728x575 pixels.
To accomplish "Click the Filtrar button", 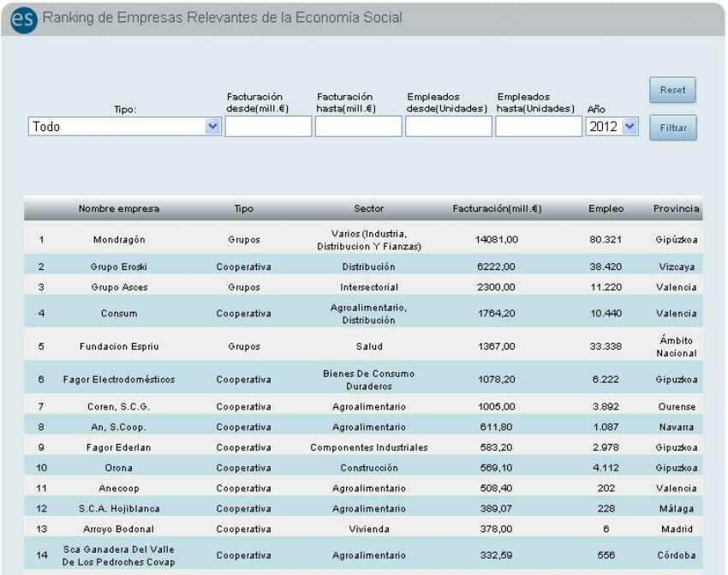I will coord(672,128).
